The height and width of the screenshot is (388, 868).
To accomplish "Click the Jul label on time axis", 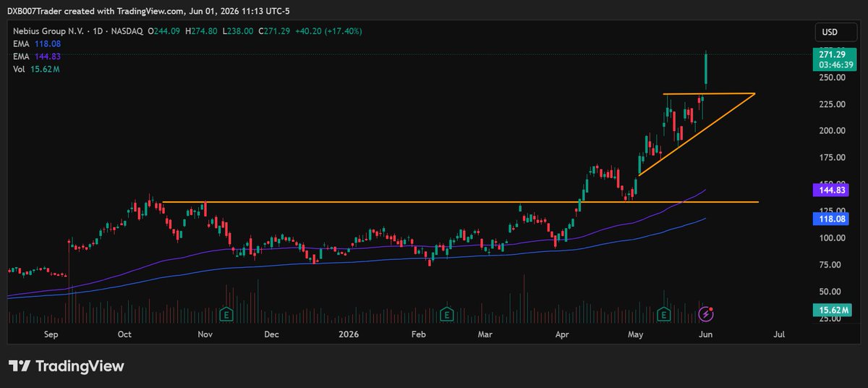I will coord(779,335).
